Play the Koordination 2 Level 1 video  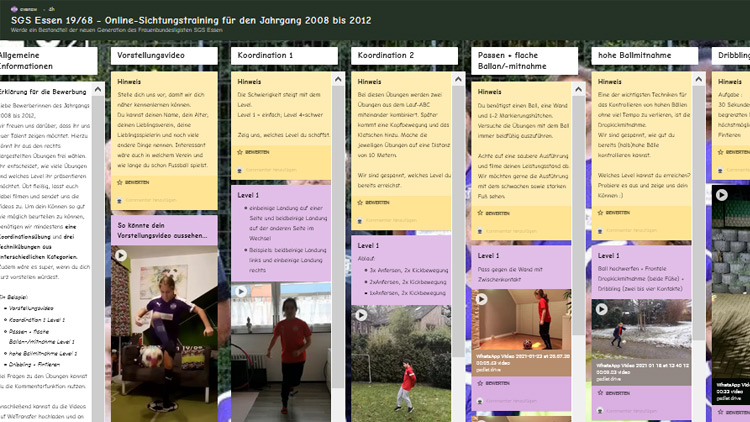tap(361, 315)
